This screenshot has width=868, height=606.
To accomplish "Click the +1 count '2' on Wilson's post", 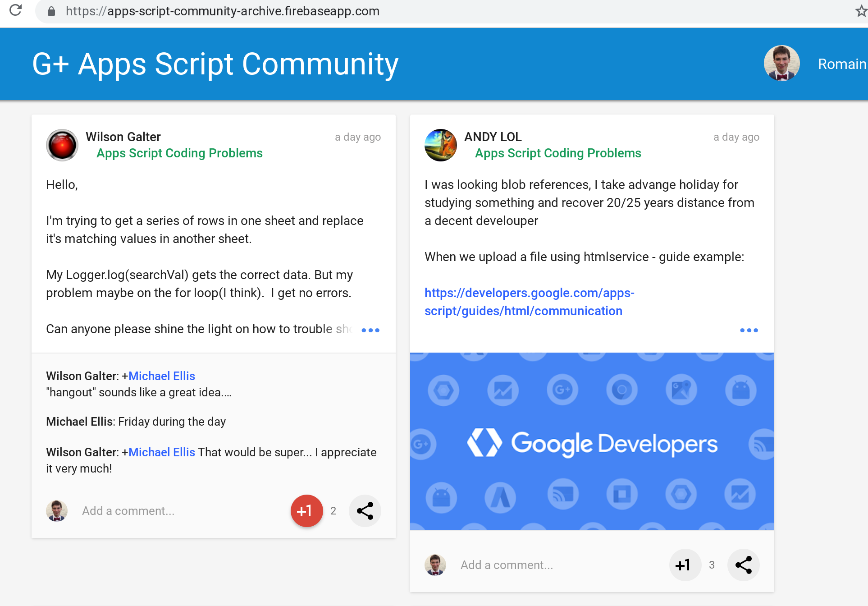I will tap(333, 511).
